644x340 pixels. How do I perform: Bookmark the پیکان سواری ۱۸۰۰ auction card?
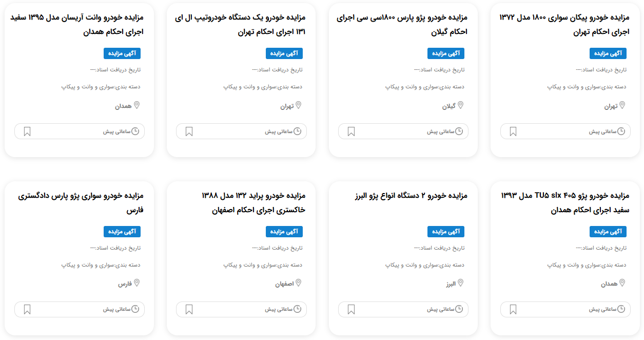513,131
